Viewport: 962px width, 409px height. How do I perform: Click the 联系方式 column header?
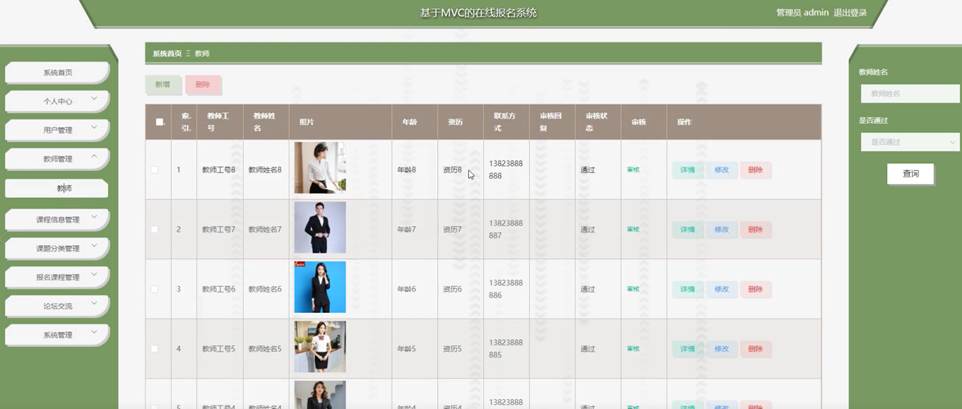pyautogui.click(x=506, y=122)
